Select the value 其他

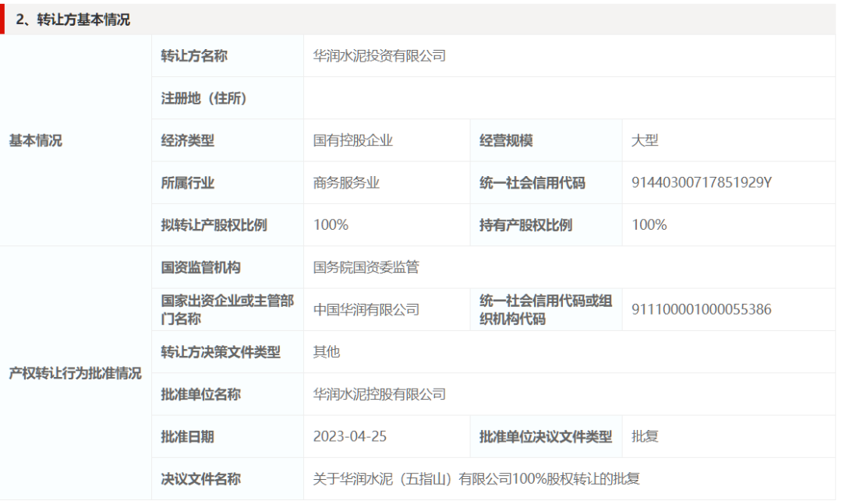coord(327,352)
